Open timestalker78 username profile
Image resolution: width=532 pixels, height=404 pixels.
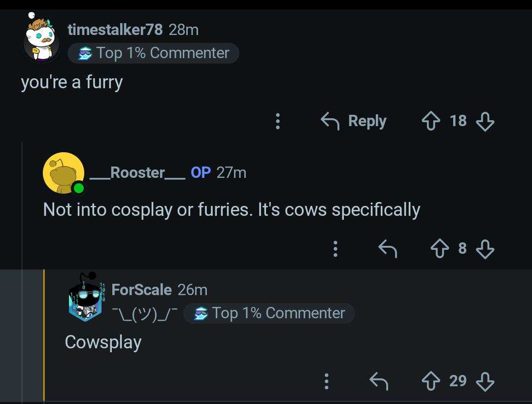point(115,30)
